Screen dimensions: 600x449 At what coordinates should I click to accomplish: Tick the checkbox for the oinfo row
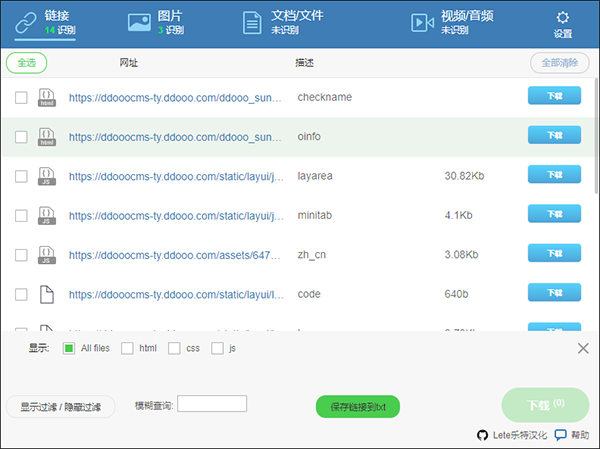tap(21, 137)
